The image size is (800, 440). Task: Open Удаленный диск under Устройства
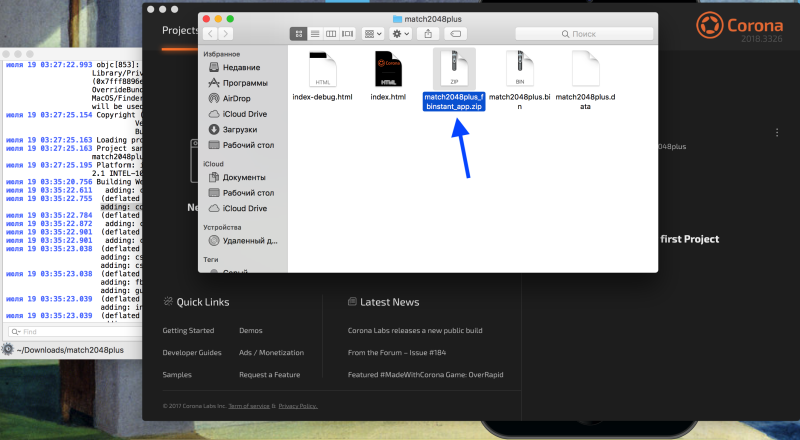tap(243, 240)
